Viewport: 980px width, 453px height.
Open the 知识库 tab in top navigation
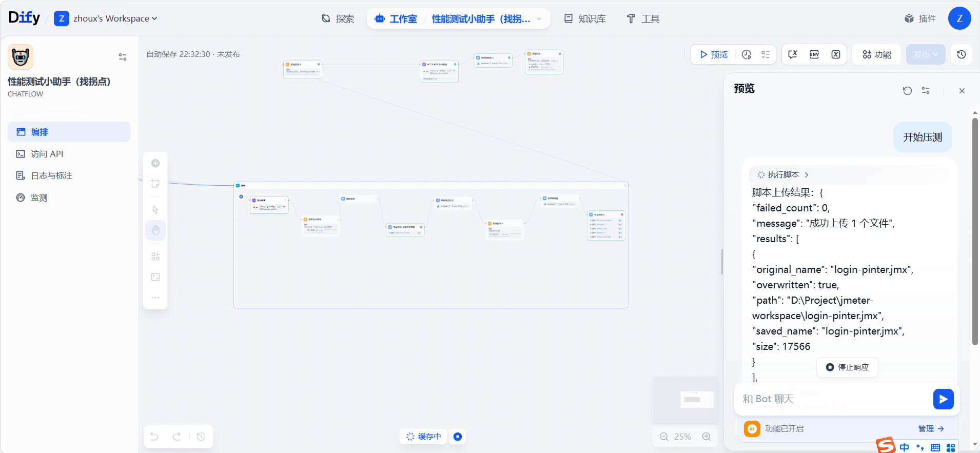tap(585, 19)
